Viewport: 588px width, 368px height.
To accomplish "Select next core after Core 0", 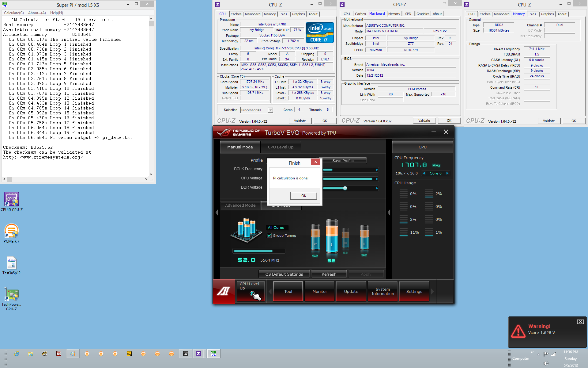I will (x=447, y=173).
